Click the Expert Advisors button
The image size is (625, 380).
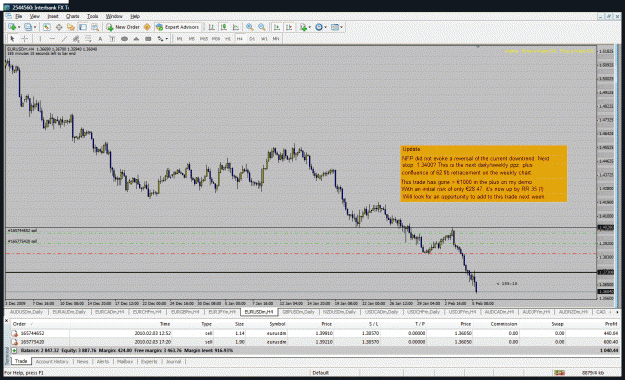[177, 27]
